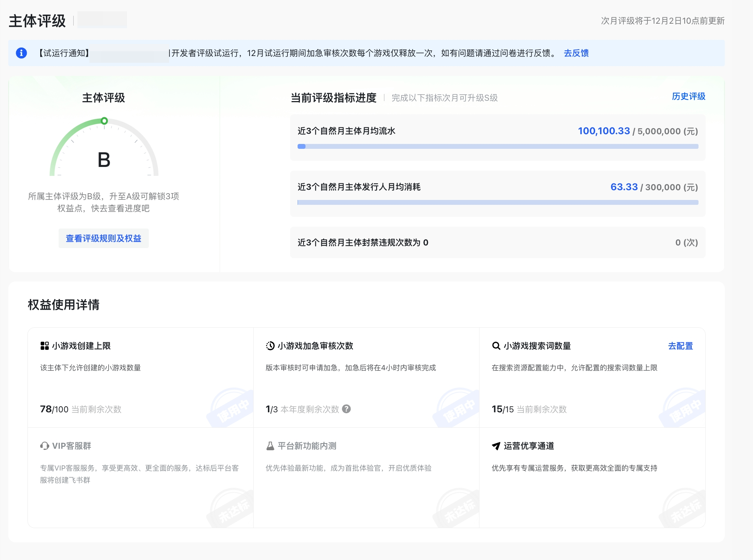Click the 发行人月均消耗 progress bar
Image resolution: width=753 pixels, height=560 pixels.
click(x=497, y=203)
